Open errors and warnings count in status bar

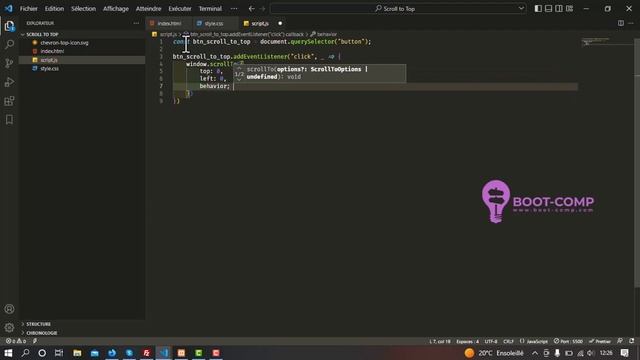(16, 341)
